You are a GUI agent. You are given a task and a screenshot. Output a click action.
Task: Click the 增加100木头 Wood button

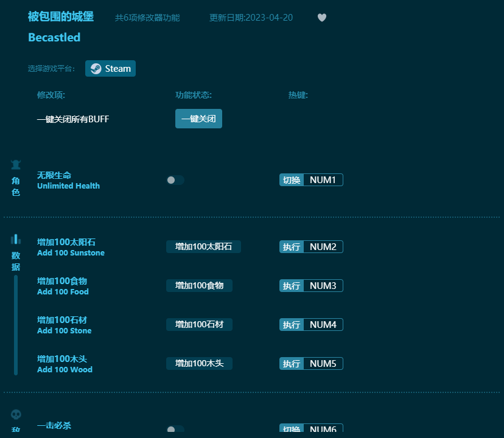point(199,363)
